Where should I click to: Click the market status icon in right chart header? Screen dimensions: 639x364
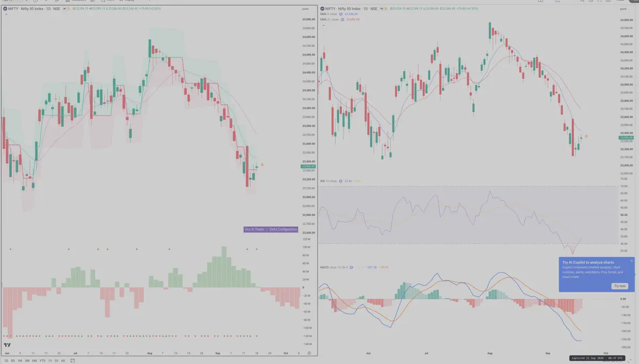point(381,9)
